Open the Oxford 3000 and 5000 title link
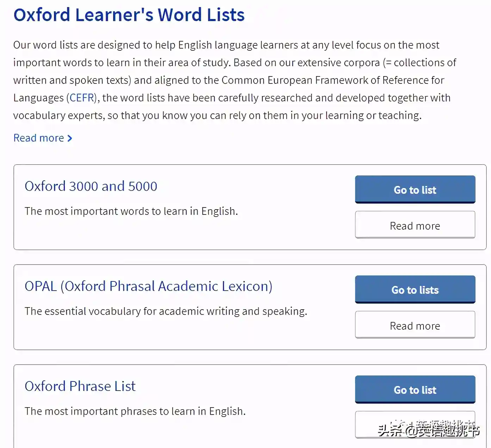 click(91, 186)
